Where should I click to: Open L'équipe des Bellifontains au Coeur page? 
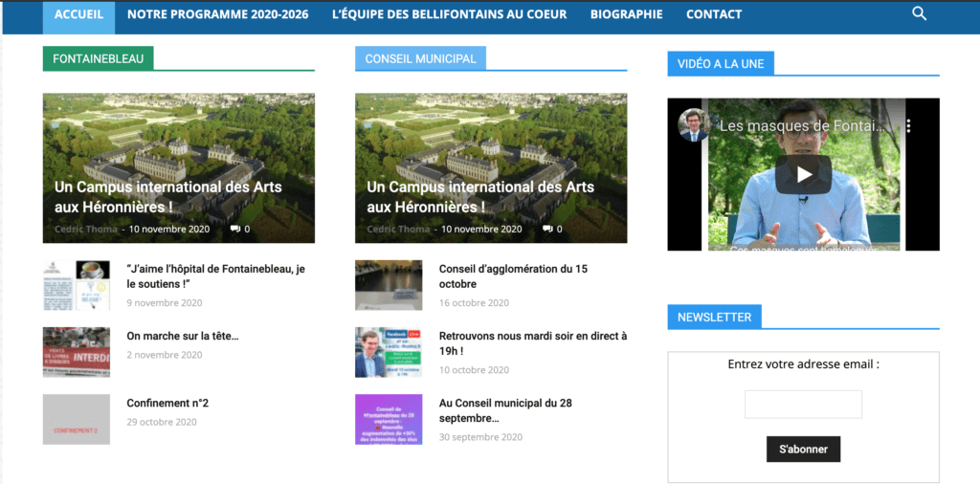tap(450, 14)
